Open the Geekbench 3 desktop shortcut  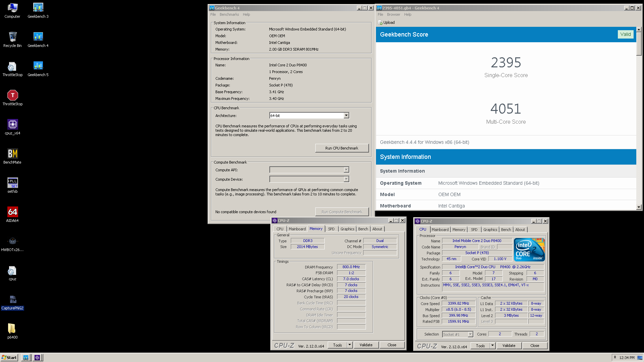tap(38, 10)
